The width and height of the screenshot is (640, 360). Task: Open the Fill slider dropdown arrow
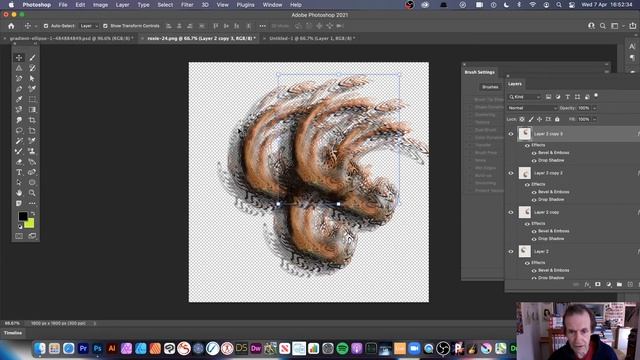tap(594, 119)
